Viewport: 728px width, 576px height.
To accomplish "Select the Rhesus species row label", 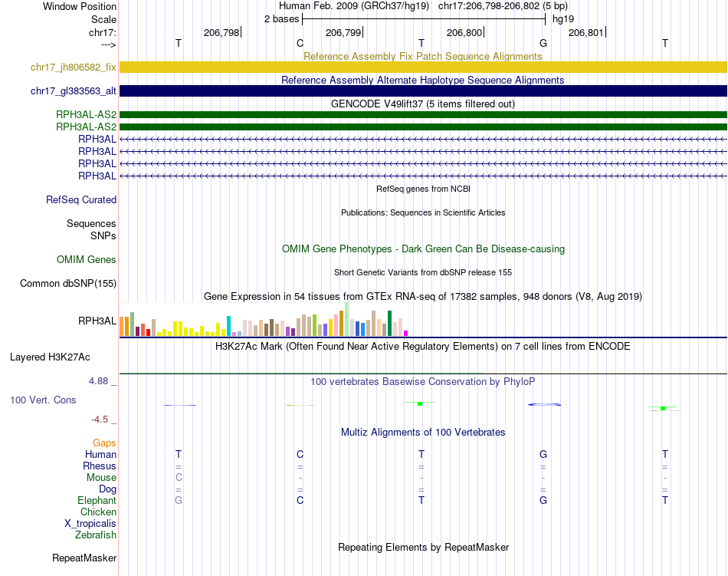I will coord(100,466).
